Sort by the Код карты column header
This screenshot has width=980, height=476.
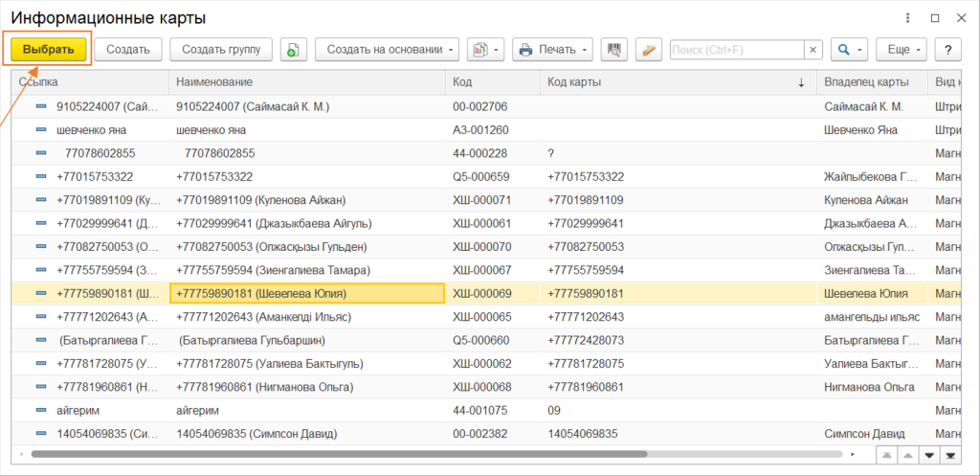tap(679, 82)
